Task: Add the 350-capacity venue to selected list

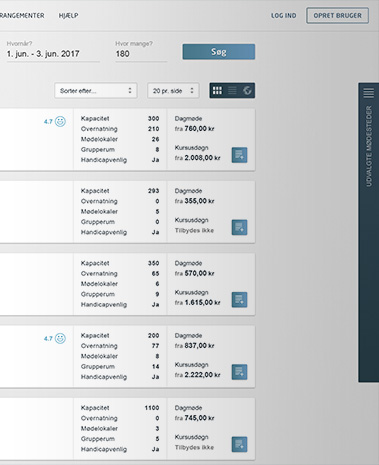Action: (239, 300)
